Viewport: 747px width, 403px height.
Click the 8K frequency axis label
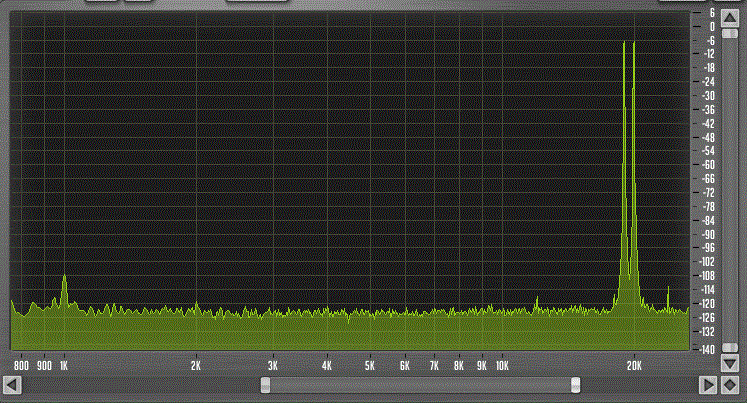[459, 366]
